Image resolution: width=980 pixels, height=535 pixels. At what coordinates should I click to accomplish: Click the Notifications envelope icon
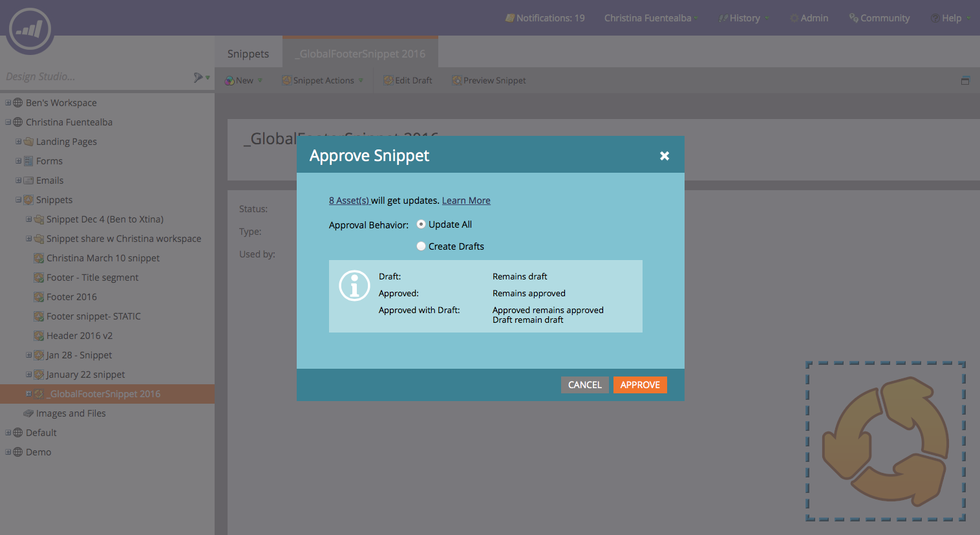click(510, 18)
